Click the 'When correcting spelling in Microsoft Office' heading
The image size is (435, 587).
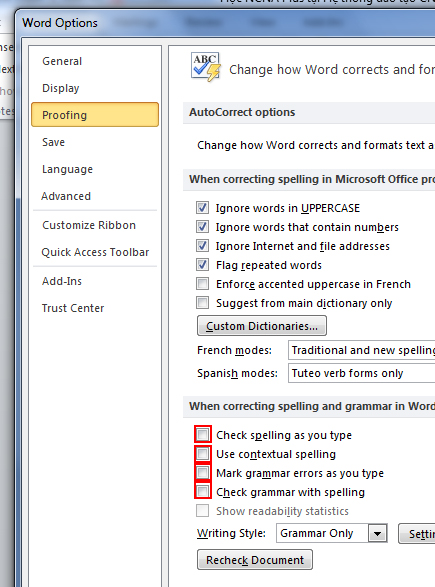(312, 179)
